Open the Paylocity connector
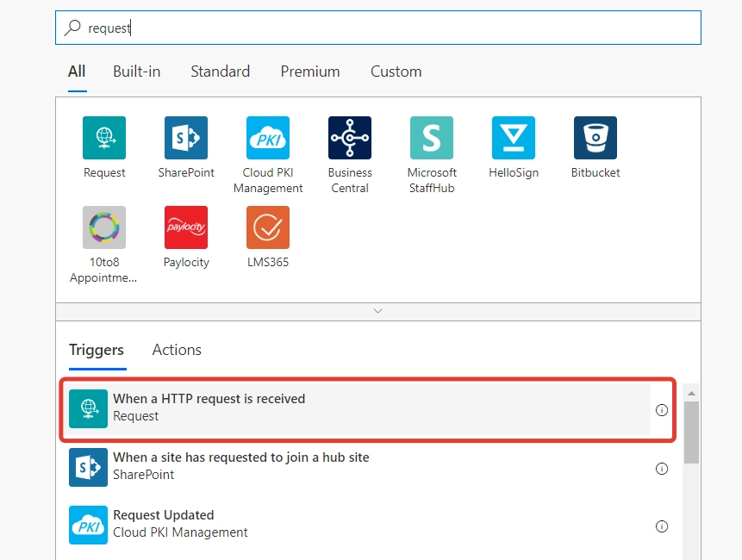The width and height of the screenshot is (742, 560). click(x=186, y=227)
